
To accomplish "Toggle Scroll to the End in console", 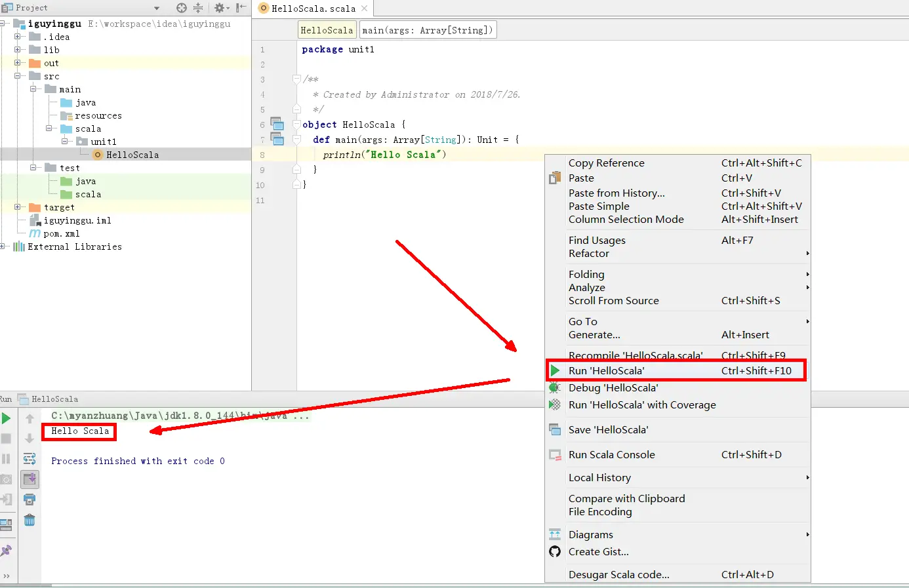I will (x=30, y=479).
